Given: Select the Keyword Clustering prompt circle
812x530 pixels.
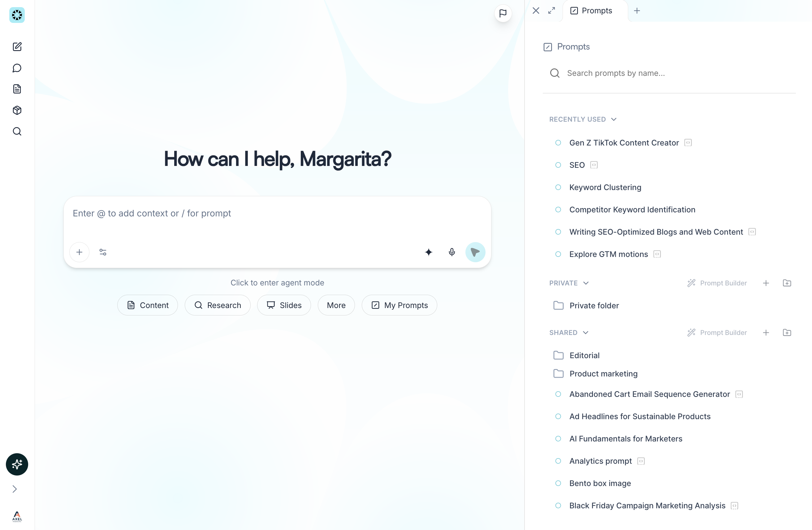Looking at the screenshot, I should [x=558, y=187].
